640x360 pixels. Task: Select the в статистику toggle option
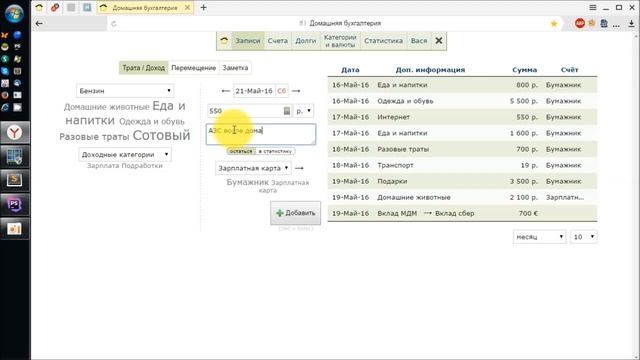click(x=275, y=151)
